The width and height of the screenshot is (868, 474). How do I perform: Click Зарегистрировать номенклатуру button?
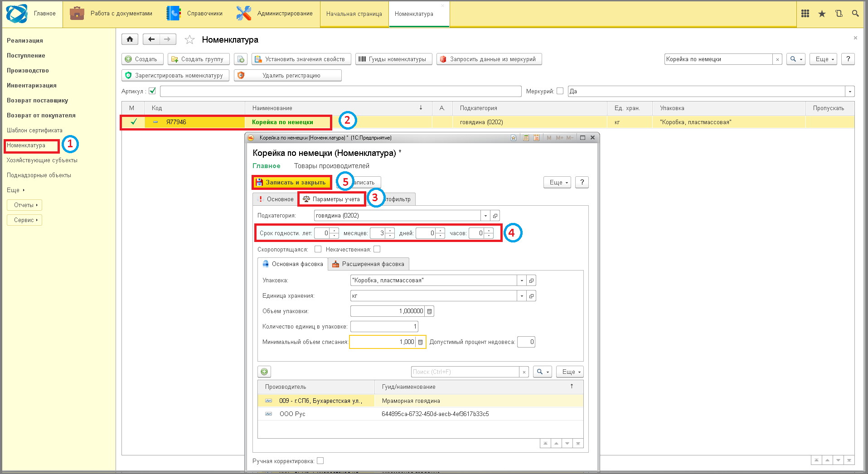[175, 75]
